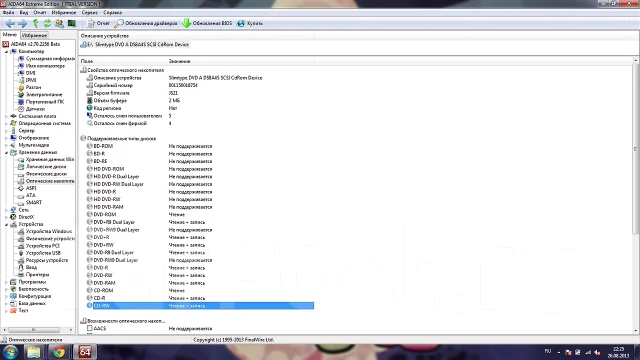
Task: Expand the Программы tree node
Action: click(6, 282)
